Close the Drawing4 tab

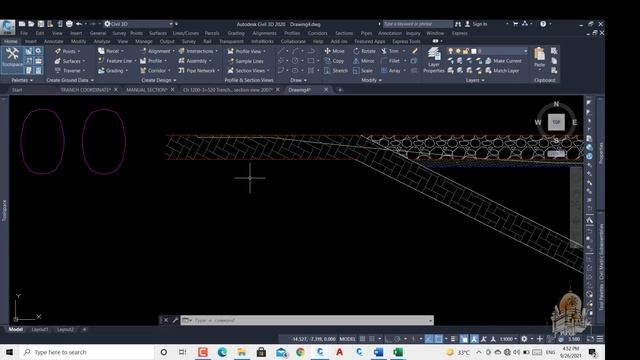tap(326, 90)
